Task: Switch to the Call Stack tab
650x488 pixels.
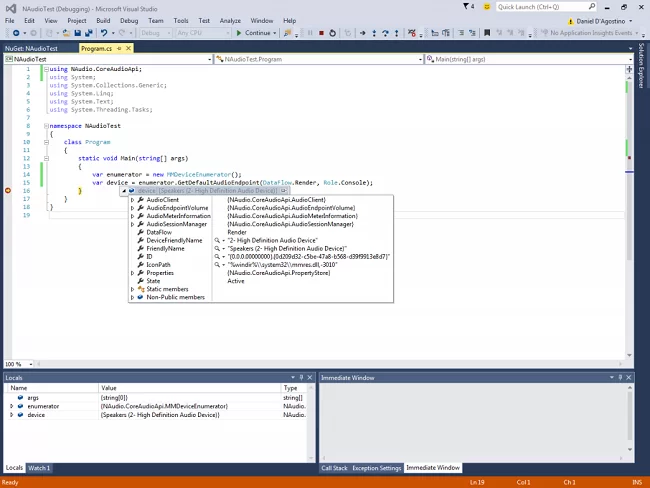Action: tap(334, 468)
